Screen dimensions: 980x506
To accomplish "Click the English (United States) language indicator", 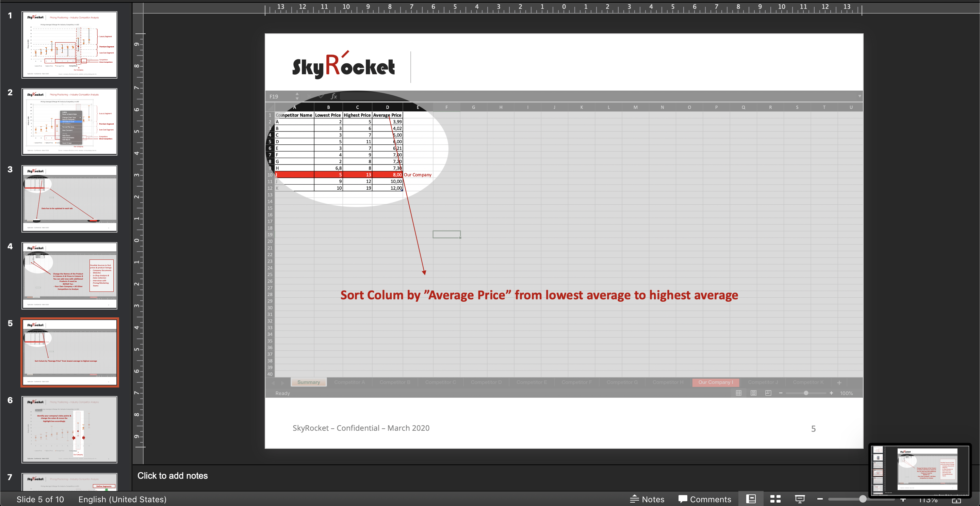I will click(122, 499).
